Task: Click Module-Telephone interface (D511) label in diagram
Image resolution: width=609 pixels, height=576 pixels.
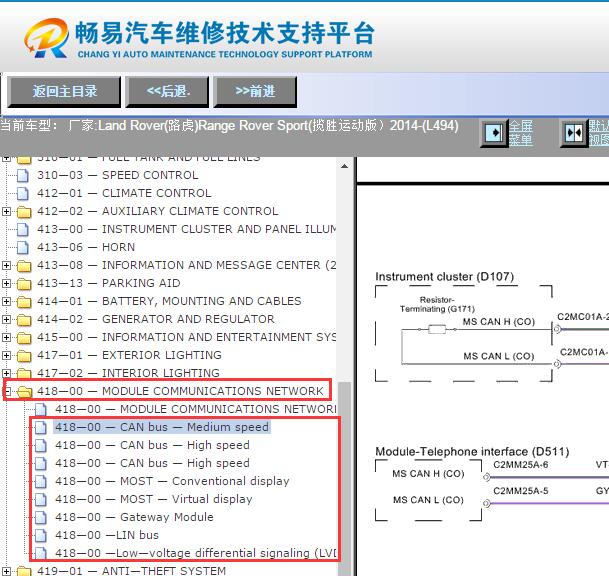Action: pos(472,452)
